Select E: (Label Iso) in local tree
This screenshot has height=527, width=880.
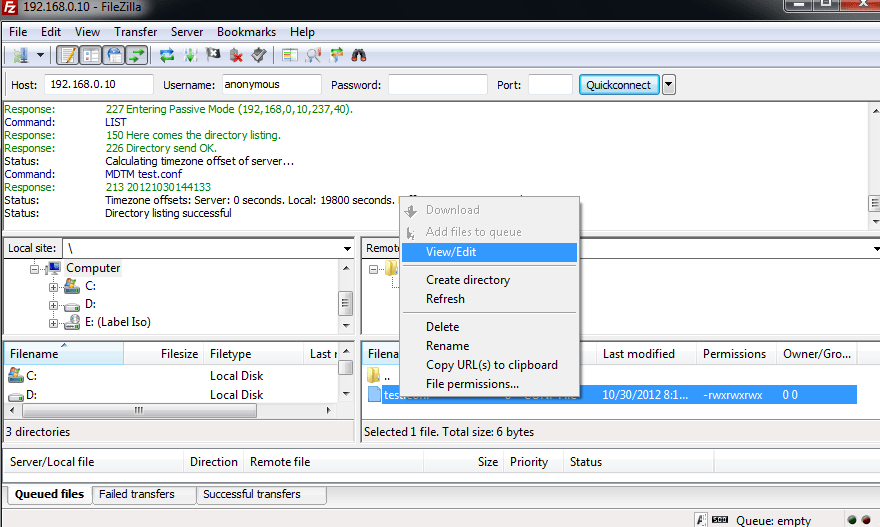coord(118,322)
